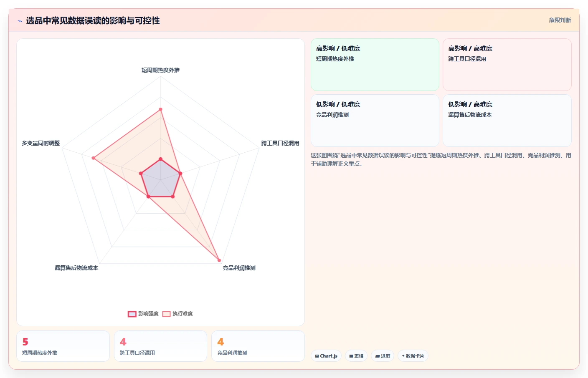Click radar axis label 短周期热度外推
Viewport: 588px width, 378px height.
tap(160, 70)
